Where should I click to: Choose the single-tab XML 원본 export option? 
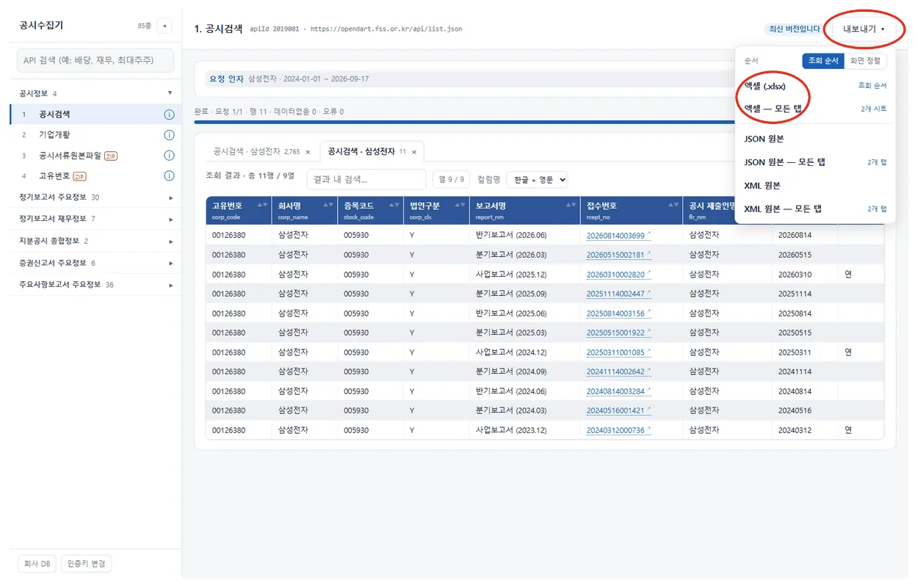[815, 186]
